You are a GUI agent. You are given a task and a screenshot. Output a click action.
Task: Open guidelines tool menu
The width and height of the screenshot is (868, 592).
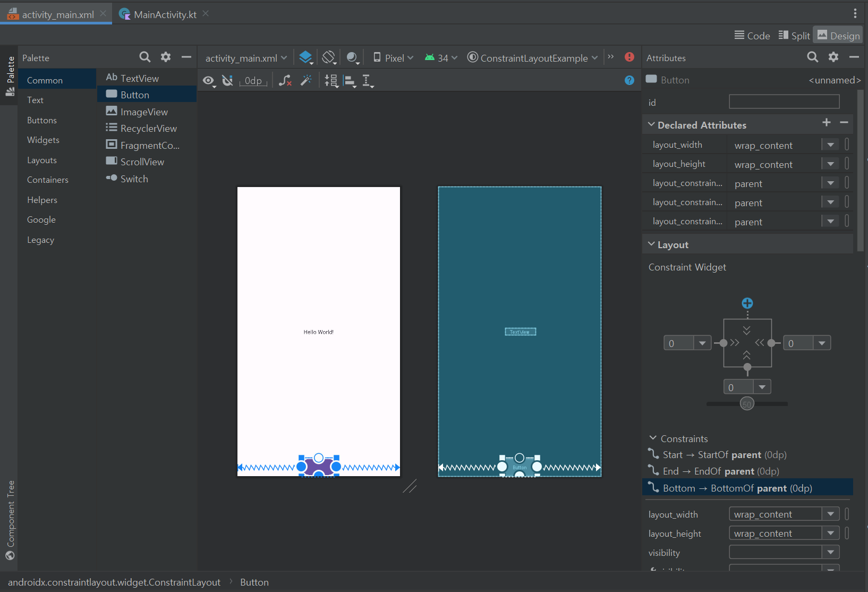pyautogui.click(x=368, y=81)
